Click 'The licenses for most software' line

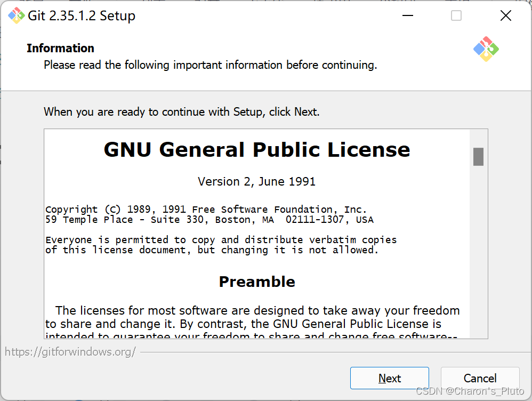coord(257,310)
